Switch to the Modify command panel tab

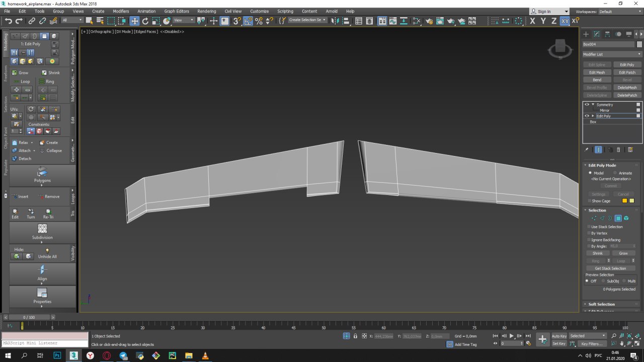(597, 34)
